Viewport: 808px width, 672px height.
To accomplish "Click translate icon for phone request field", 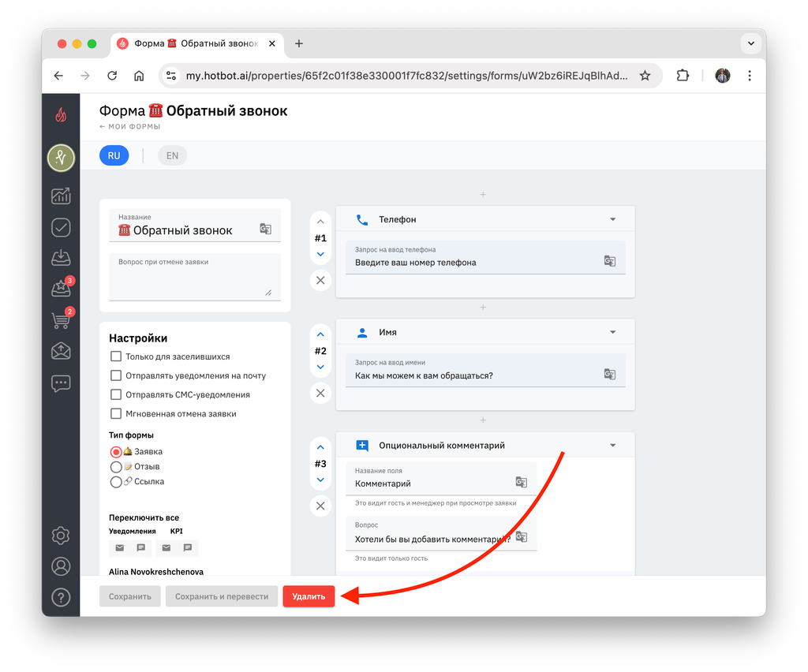I will point(610,260).
